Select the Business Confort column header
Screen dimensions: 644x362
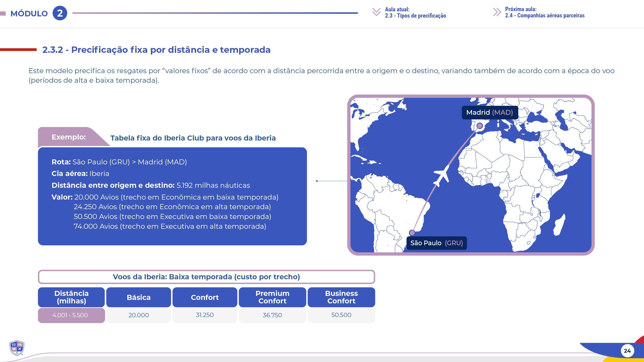341,297
